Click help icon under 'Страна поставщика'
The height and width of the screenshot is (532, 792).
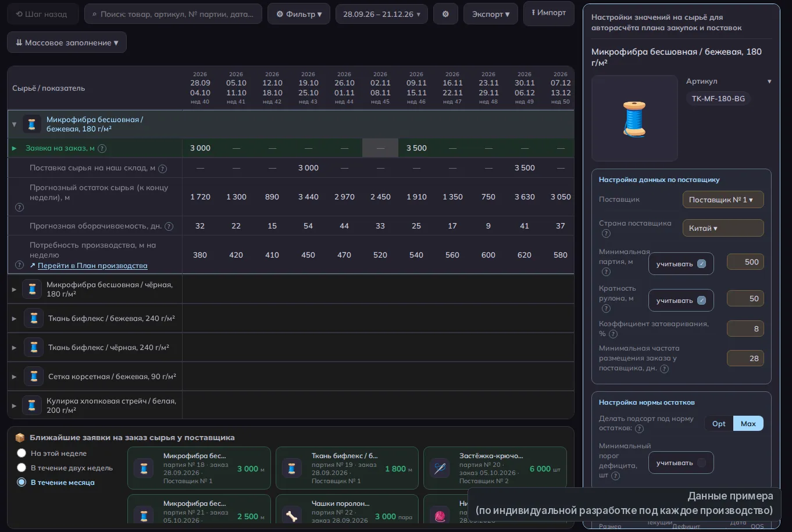coord(606,233)
